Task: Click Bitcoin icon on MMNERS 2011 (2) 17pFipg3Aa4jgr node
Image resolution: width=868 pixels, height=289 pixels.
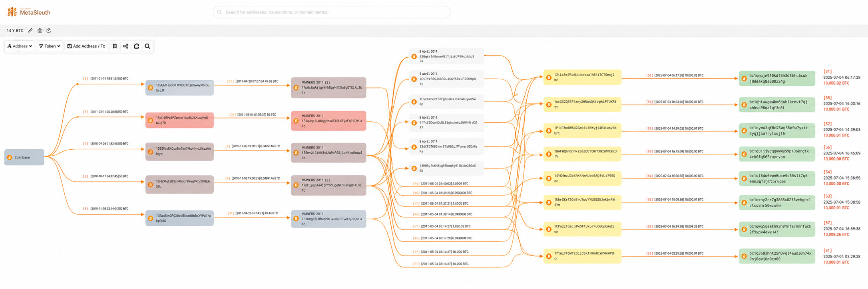Action: (296, 185)
